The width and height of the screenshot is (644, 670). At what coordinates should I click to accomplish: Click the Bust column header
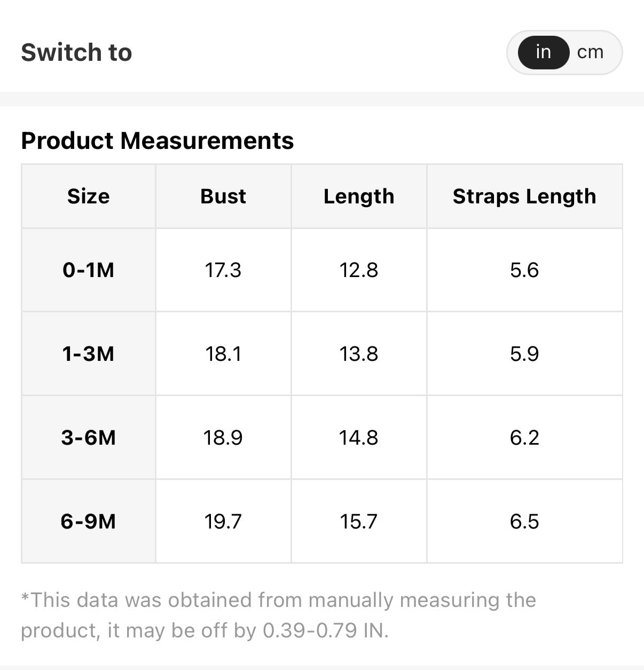(x=223, y=196)
